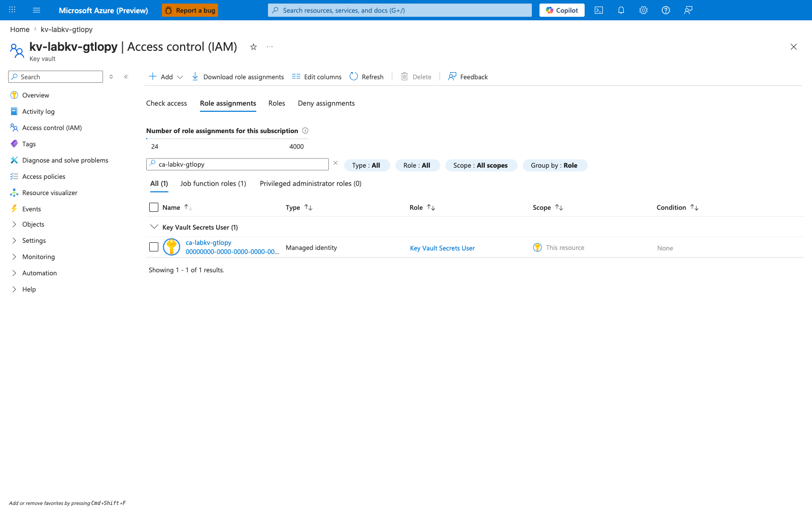Viewport: 812px width, 508px height.
Task: Open Edit columns
Action: [317, 77]
